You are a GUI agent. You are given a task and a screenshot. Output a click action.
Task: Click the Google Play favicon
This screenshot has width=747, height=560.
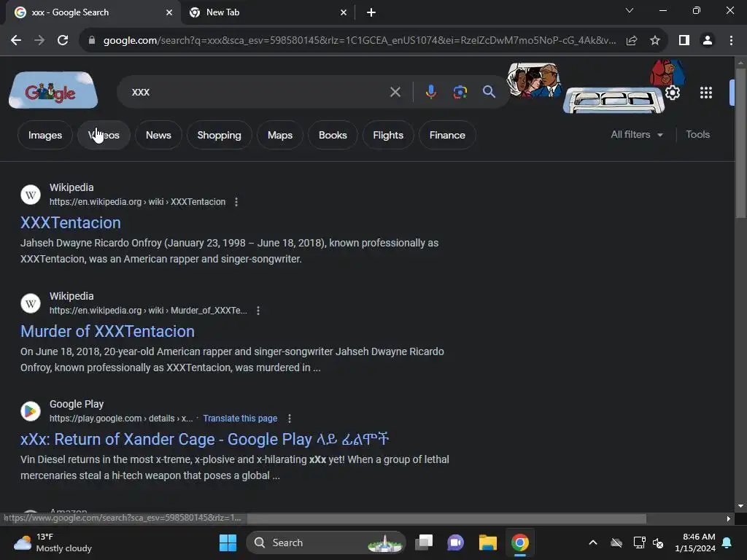pos(31,411)
